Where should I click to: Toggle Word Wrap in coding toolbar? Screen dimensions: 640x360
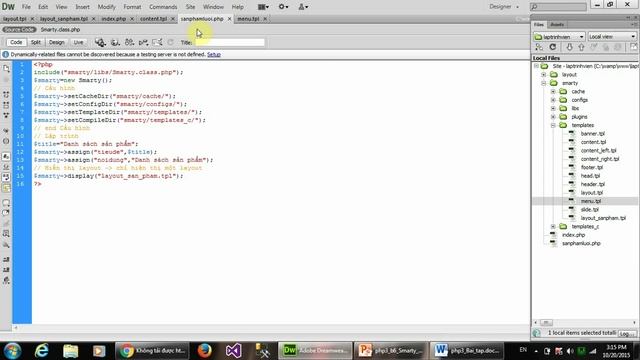coord(6,178)
